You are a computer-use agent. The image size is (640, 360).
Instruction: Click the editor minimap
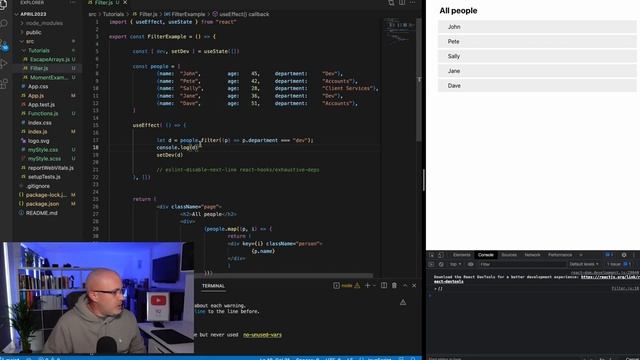(399, 31)
